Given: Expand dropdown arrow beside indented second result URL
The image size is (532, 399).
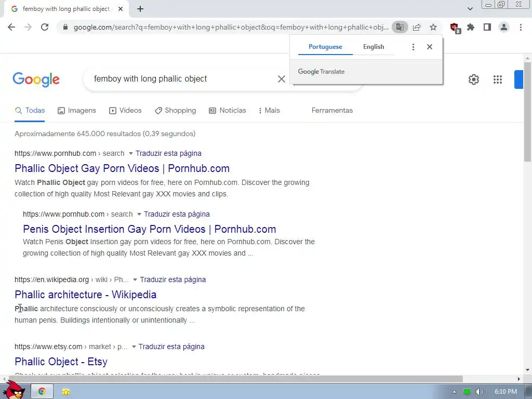Looking at the screenshot, I should pyautogui.click(x=139, y=215).
